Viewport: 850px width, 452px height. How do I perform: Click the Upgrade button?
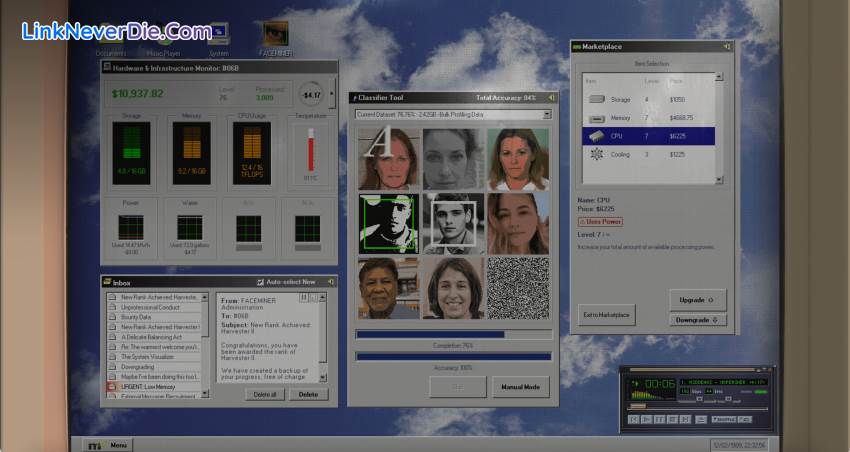click(697, 300)
